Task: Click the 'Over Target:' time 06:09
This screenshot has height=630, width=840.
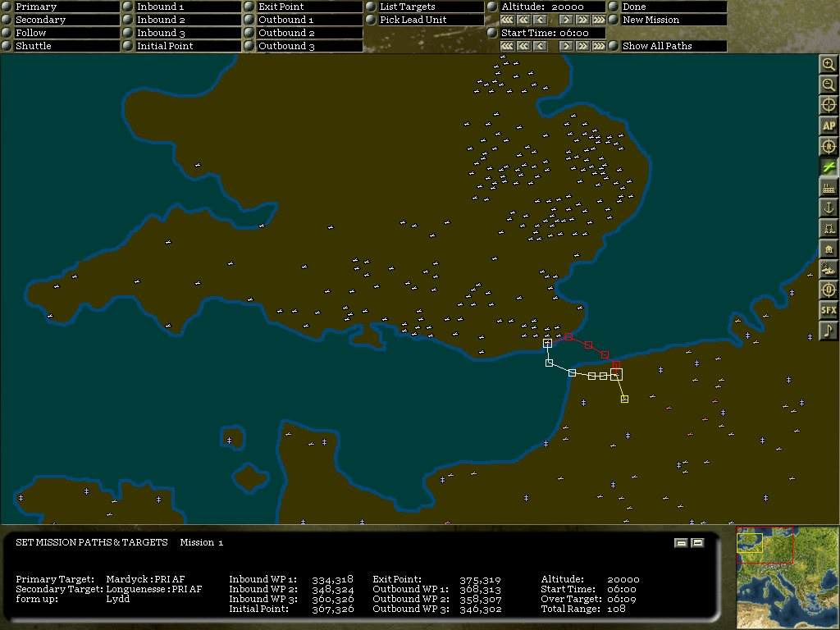Action: 622,599
